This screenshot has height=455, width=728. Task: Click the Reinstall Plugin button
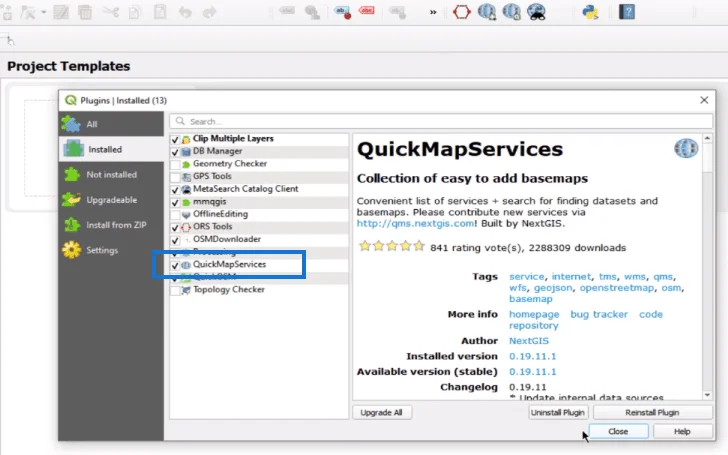pos(652,412)
